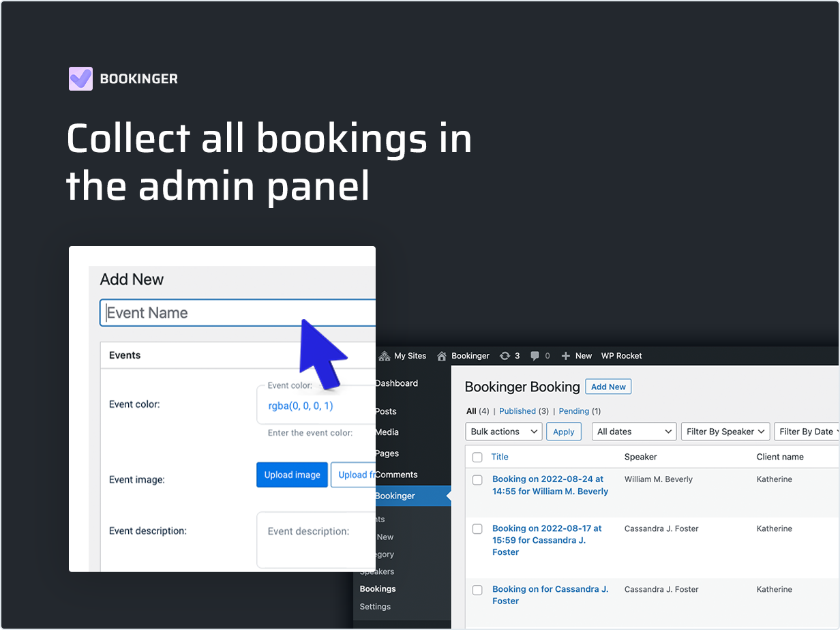Open Comments in the WordPress sidebar
Screen dimensions: 840x630
click(396, 475)
